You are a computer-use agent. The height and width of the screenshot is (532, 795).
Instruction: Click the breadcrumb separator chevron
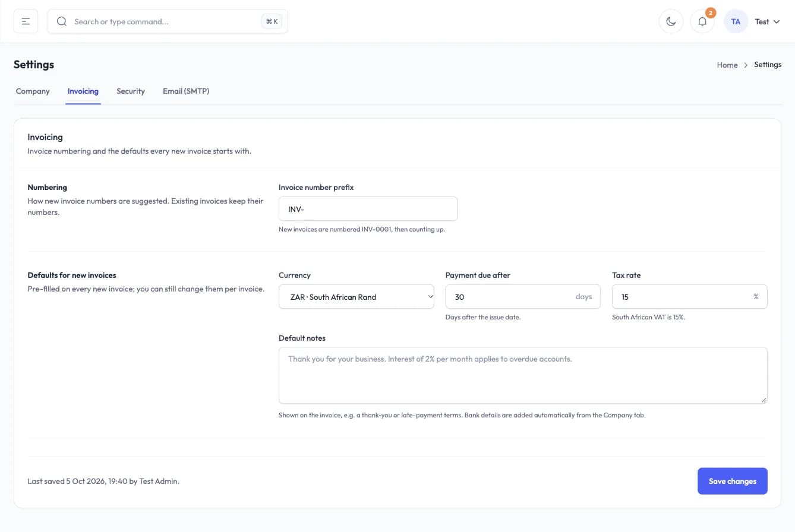coord(746,65)
